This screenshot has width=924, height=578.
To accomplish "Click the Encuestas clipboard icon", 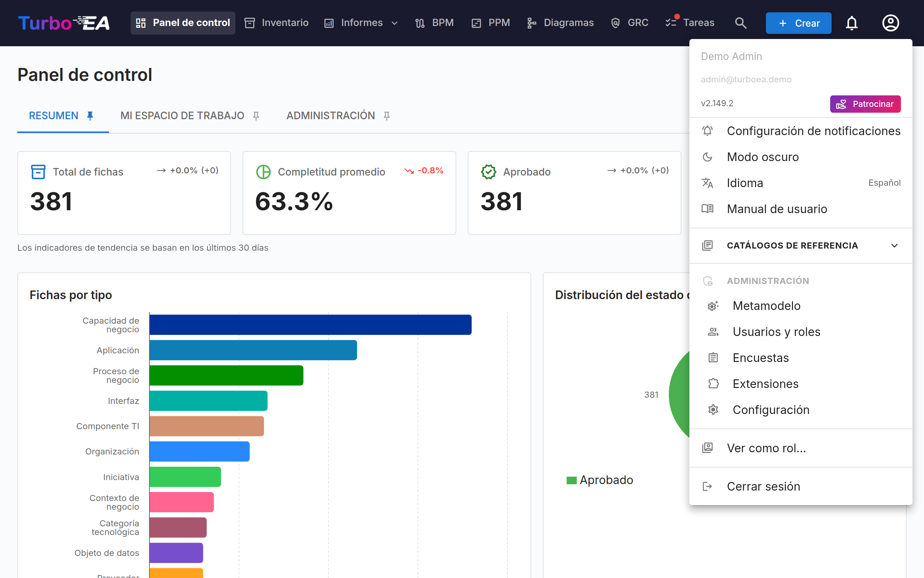I will 713,358.
